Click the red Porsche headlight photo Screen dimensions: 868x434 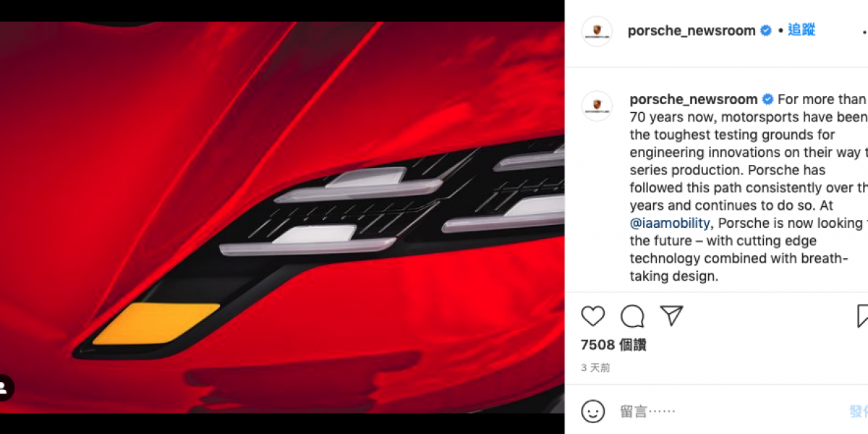[x=282, y=217]
